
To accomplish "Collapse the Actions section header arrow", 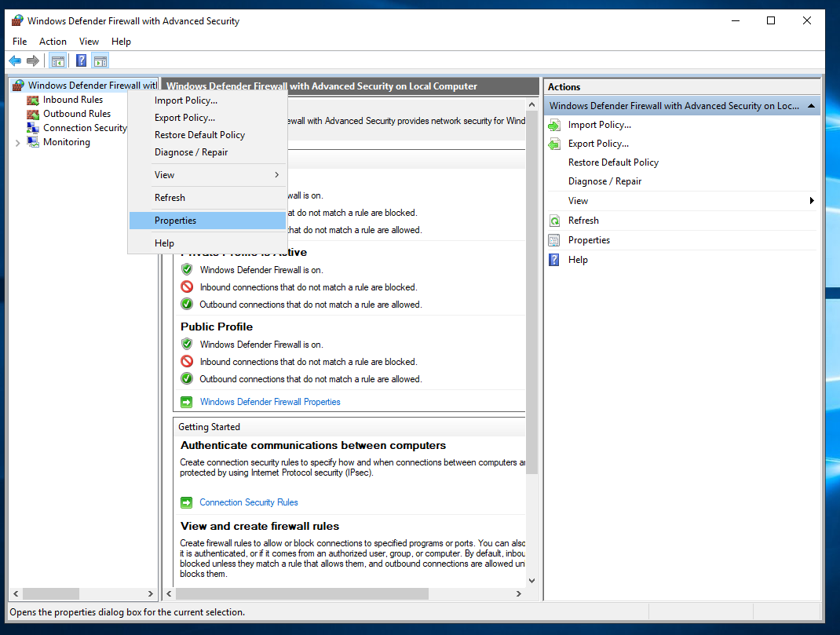I will pyautogui.click(x=811, y=106).
